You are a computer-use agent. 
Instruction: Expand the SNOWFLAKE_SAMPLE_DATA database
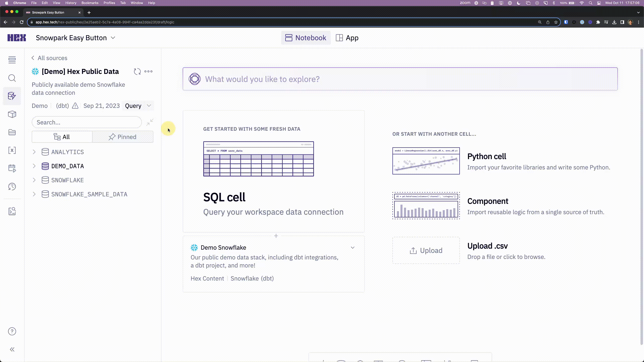34,194
